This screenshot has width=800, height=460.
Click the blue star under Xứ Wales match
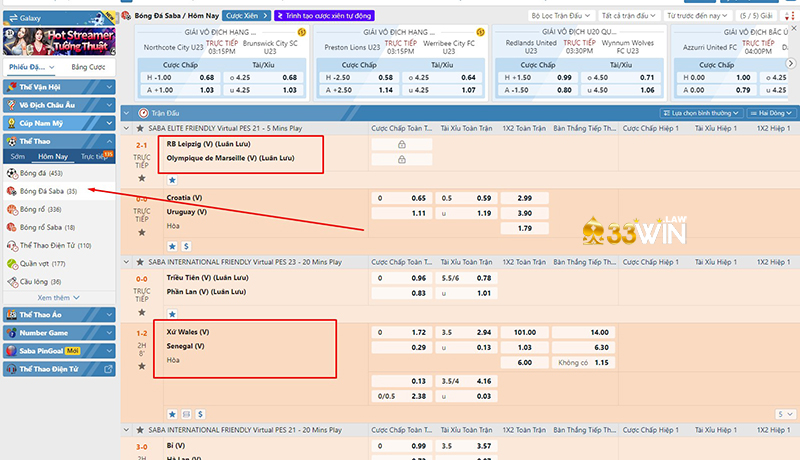pos(172,413)
